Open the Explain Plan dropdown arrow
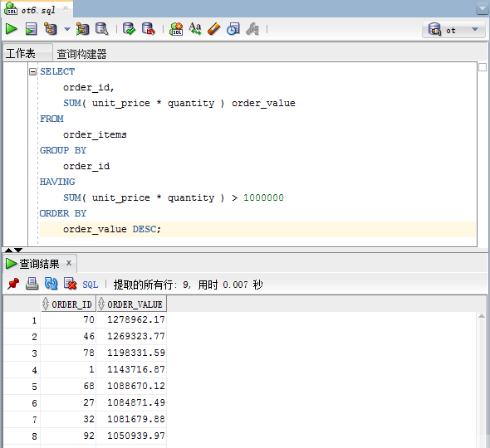Screen dimensions: 490x448 tap(67, 29)
